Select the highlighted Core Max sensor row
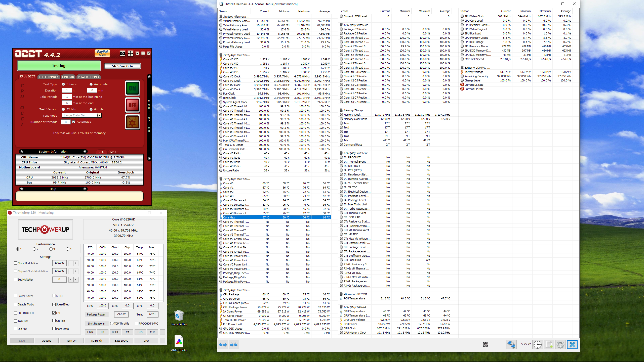The image size is (644, 362). (275, 217)
